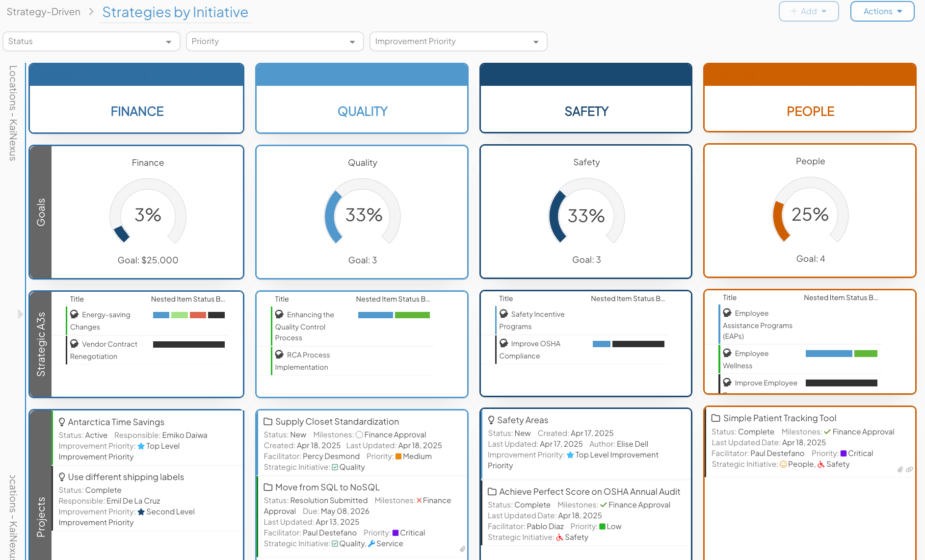Click the empty Finance Approval milestone circle

[359, 434]
